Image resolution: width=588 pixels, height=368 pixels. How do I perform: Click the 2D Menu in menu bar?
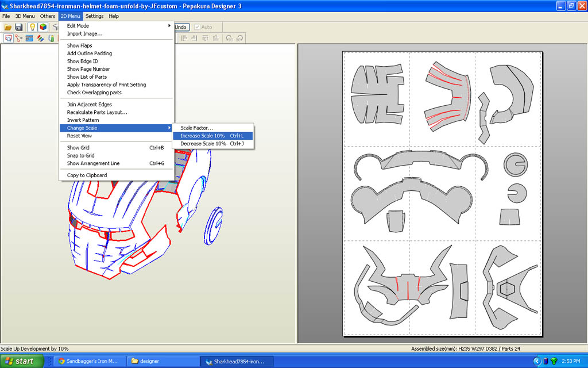[71, 16]
